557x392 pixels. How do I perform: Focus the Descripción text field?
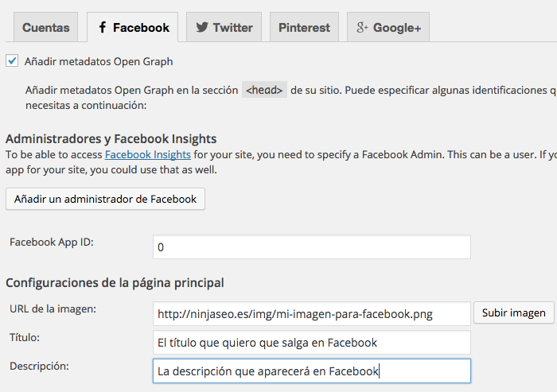coord(311,371)
